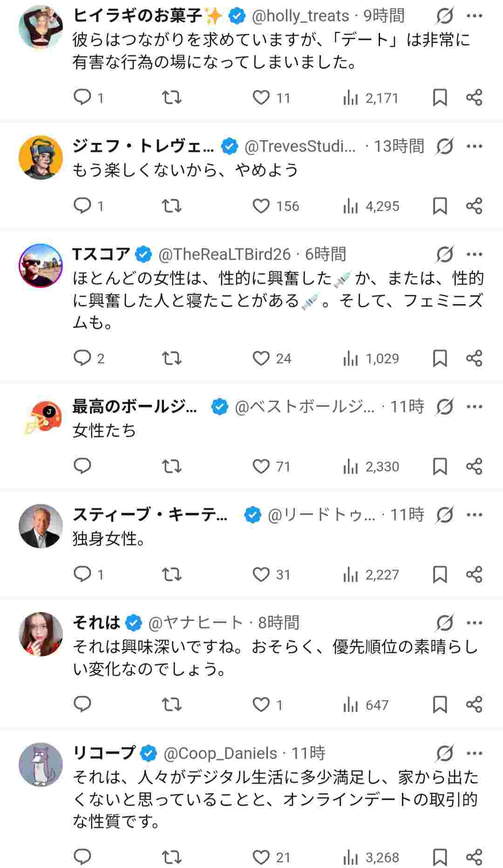Reply to the holly_treats post
503x868 pixels.
coord(83,97)
